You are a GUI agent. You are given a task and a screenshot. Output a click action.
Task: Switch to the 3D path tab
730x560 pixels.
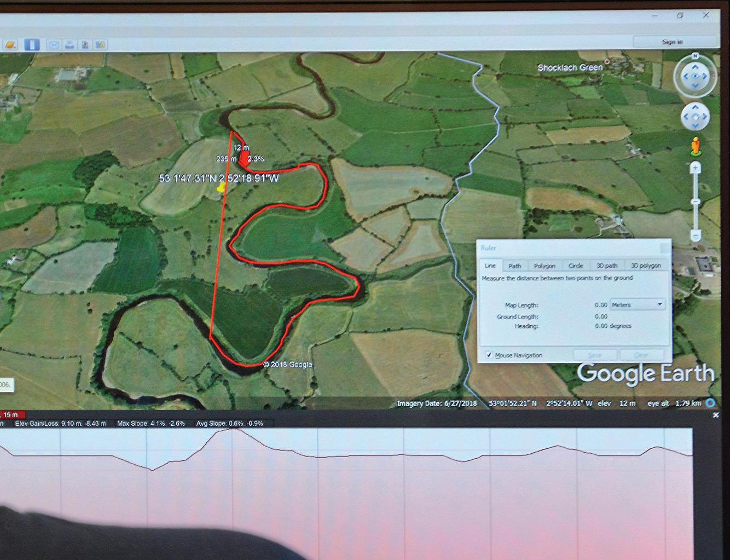coord(607,266)
